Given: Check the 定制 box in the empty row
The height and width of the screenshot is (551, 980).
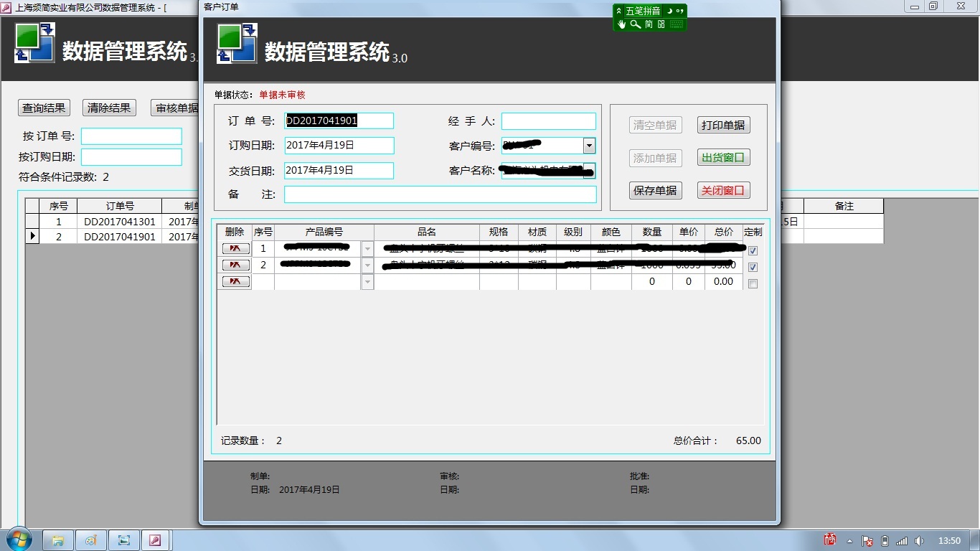Looking at the screenshot, I should point(753,283).
